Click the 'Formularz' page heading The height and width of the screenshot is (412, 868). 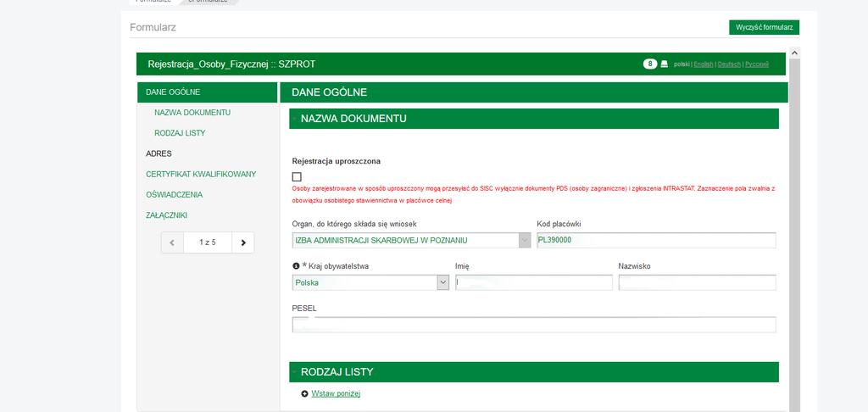[x=153, y=27]
